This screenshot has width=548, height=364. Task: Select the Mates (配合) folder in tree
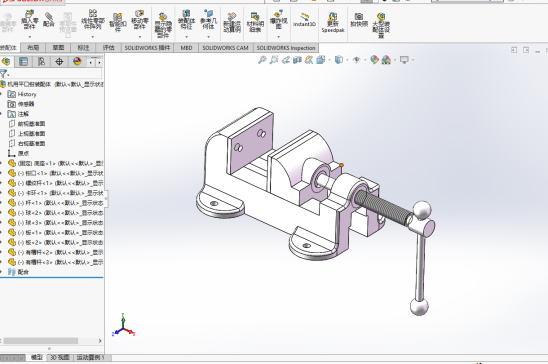(x=18, y=272)
